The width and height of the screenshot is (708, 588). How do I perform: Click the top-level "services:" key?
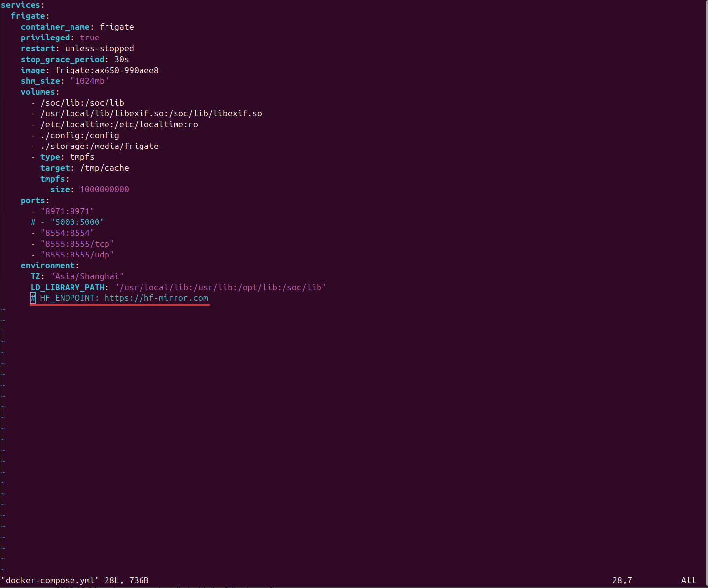click(x=23, y=5)
